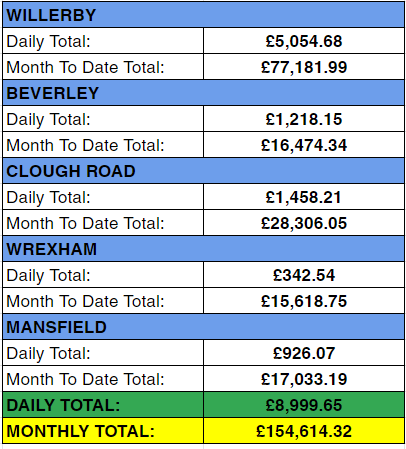Click Willerby daily total £5,054.68 cell
The image size is (406, 449).
(304, 41)
